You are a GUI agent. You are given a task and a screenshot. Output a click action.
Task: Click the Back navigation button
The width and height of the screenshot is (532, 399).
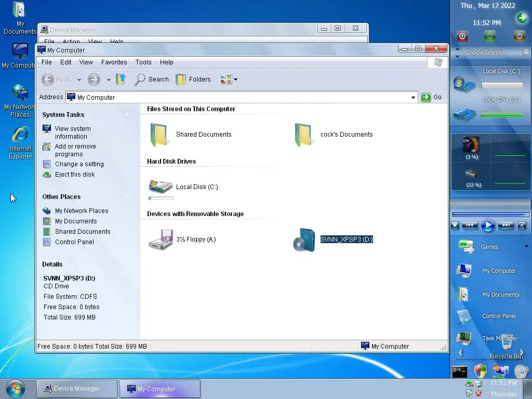click(x=56, y=79)
